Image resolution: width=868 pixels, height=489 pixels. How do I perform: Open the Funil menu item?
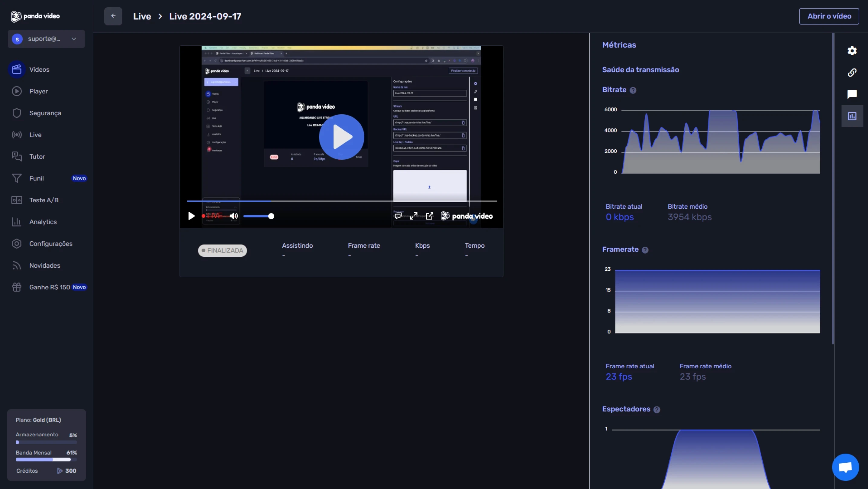point(36,178)
